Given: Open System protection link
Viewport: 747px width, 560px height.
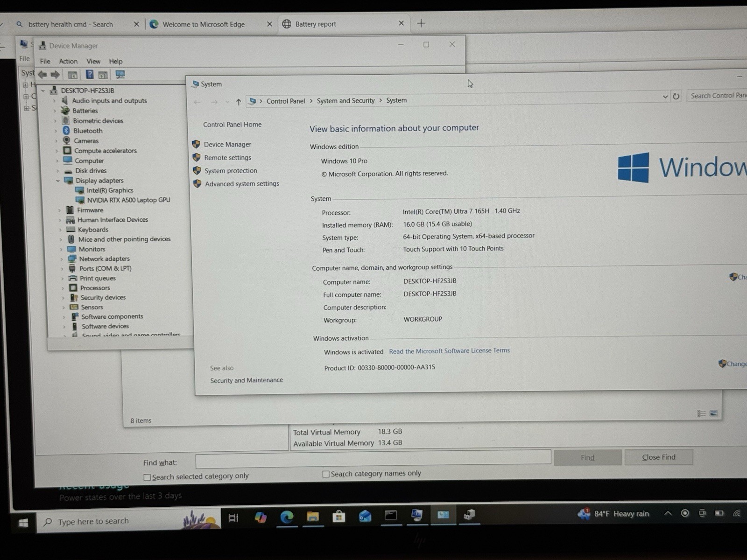Looking at the screenshot, I should 231,171.
